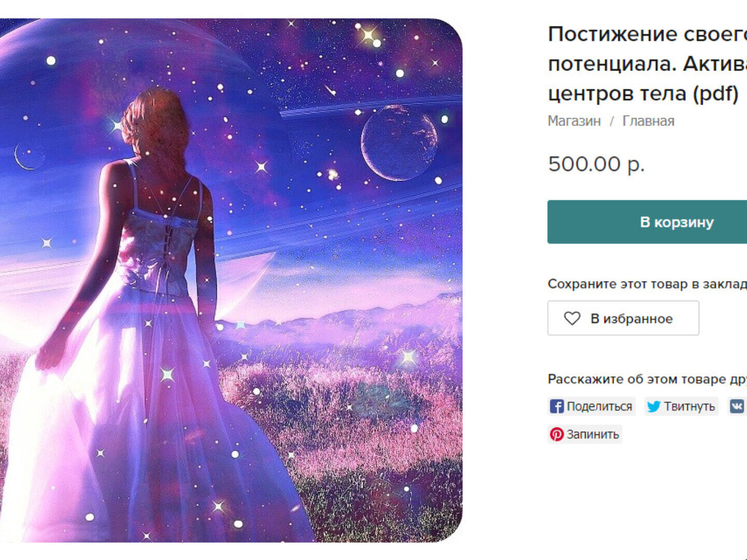This screenshot has width=747, height=560.
Task: Go to Главная breadcrumb link
Action: pos(648,121)
